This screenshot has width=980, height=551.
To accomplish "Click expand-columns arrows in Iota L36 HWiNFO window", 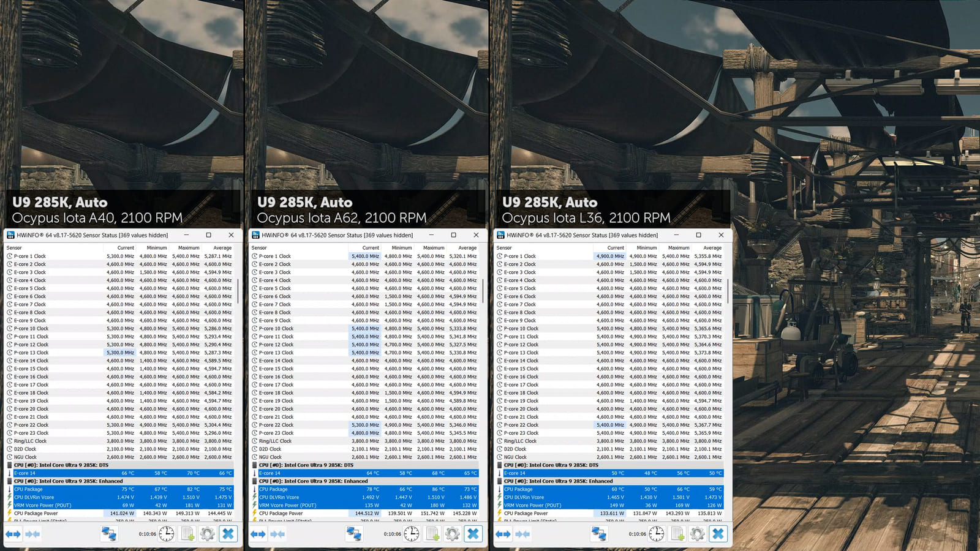I will [503, 534].
